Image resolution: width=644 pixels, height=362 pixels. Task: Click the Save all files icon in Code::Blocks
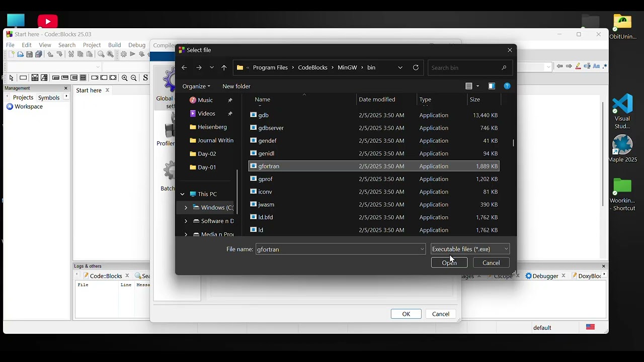(38, 54)
